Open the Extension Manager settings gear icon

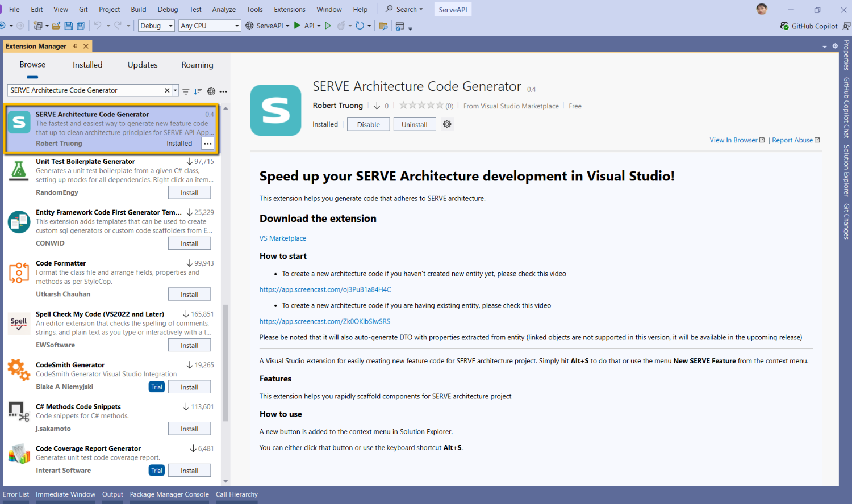(211, 91)
